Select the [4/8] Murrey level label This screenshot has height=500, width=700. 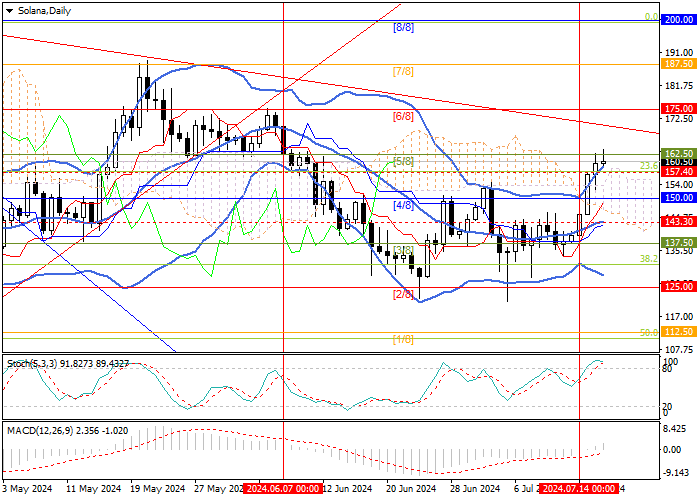[403, 205]
